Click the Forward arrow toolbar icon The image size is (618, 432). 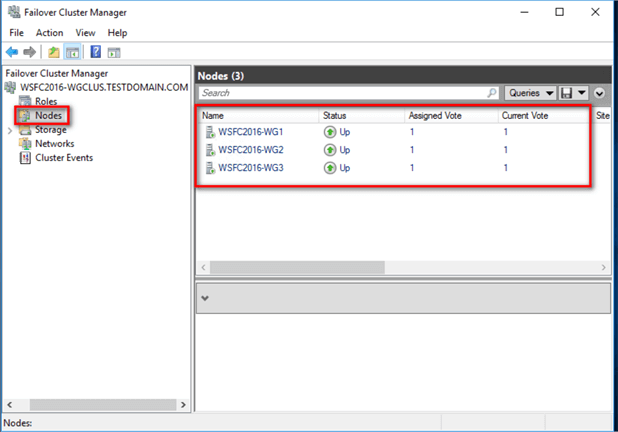30,52
